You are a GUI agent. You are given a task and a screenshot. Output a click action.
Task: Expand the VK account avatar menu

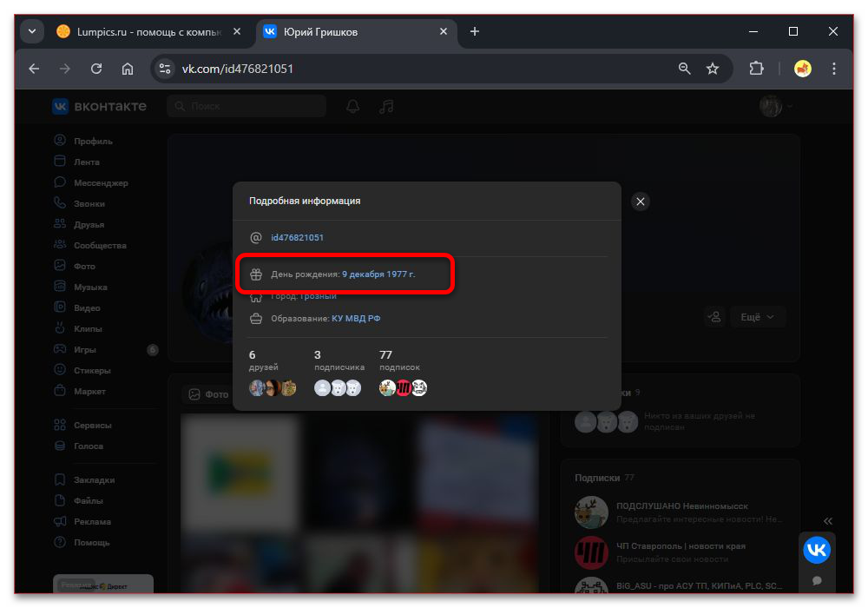(775, 106)
